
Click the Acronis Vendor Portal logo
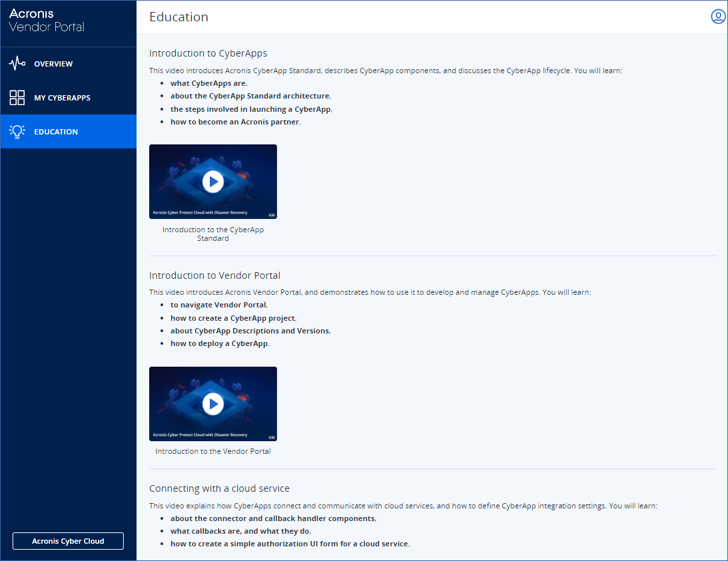pos(47,21)
